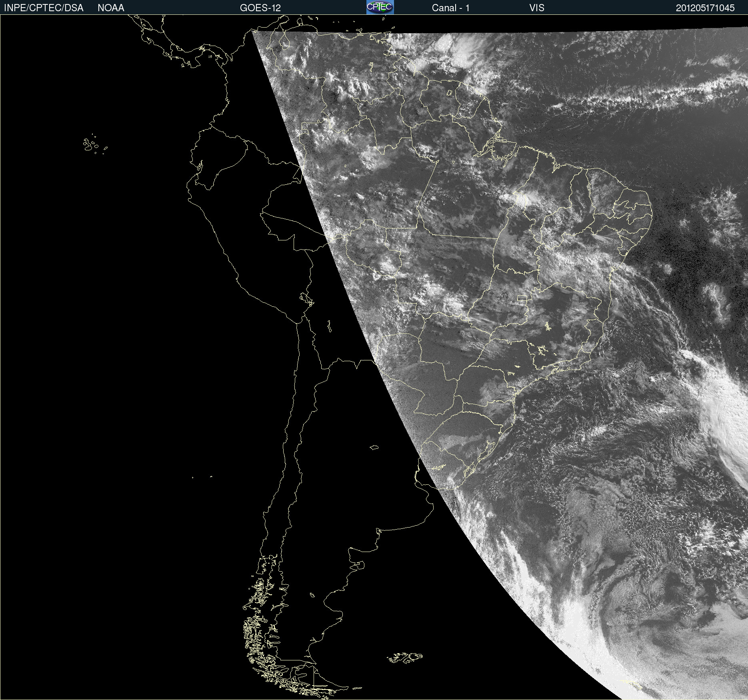The image size is (748, 700).
Task: Click the VIS label in the header
Action: tap(537, 8)
